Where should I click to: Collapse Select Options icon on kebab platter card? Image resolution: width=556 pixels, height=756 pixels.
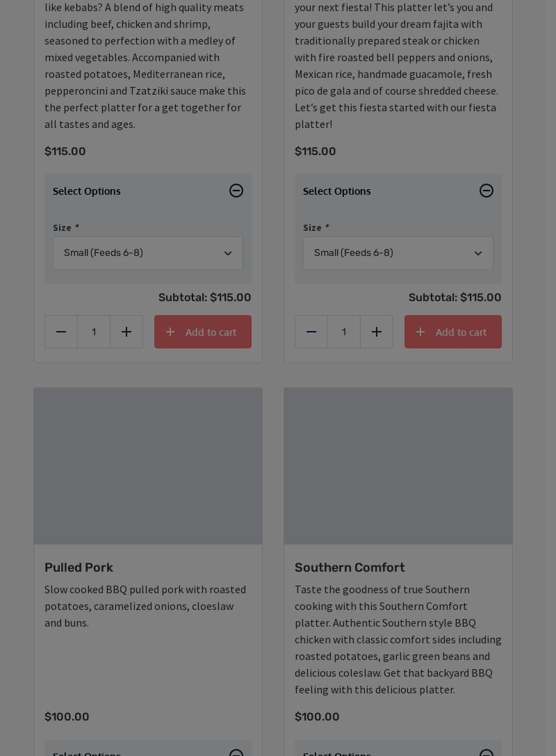click(x=236, y=191)
